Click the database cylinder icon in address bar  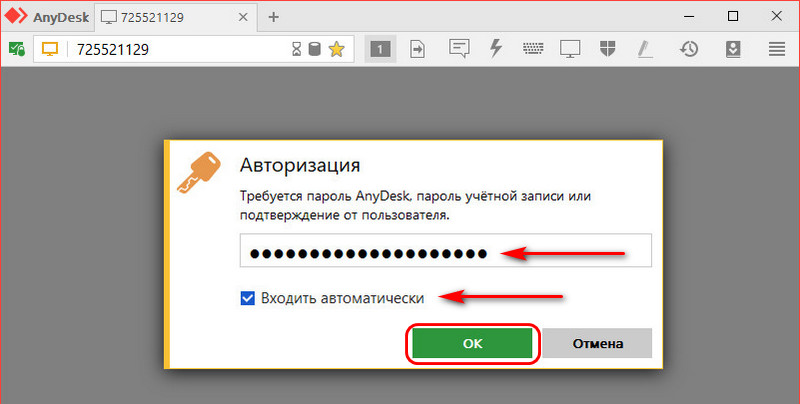[315, 49]
